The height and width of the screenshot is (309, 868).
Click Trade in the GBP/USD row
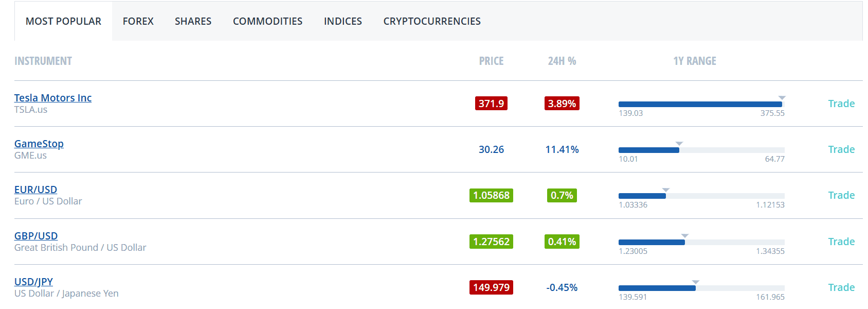coord(841,242)
